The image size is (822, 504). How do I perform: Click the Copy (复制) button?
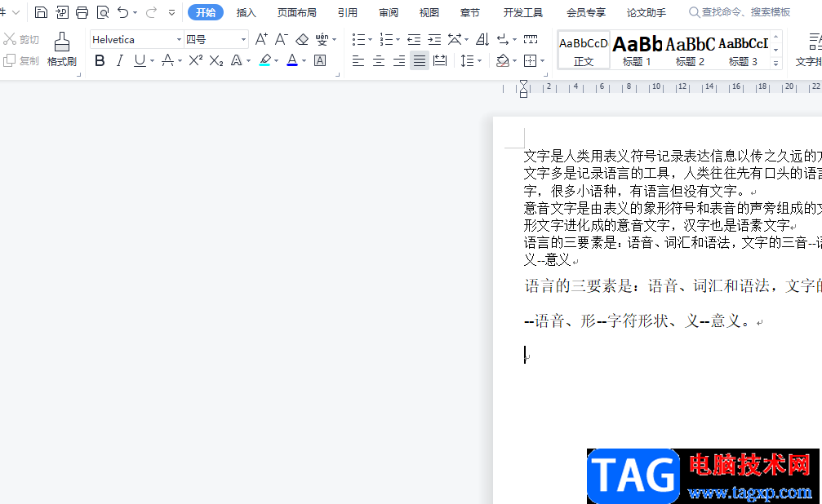(21, 61)
